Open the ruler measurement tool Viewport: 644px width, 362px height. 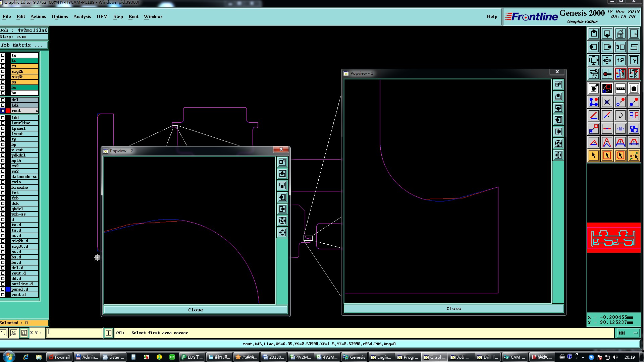tap(620, 89)
